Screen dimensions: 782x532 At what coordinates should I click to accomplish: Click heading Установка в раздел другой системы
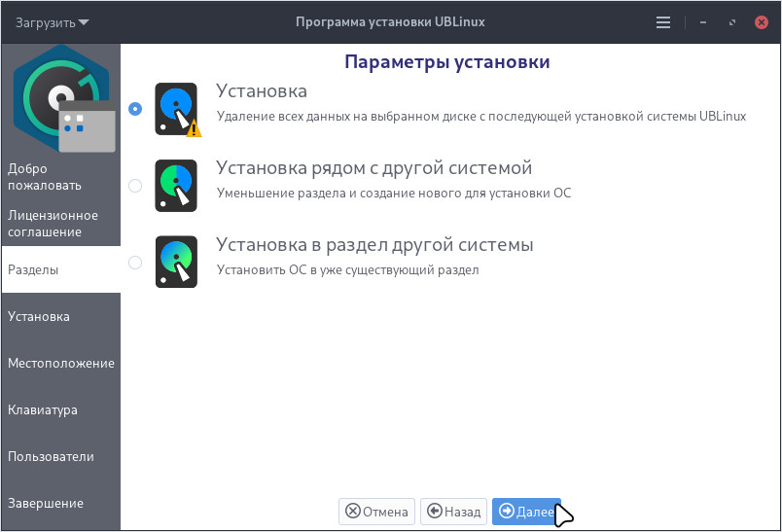[374, 245]
